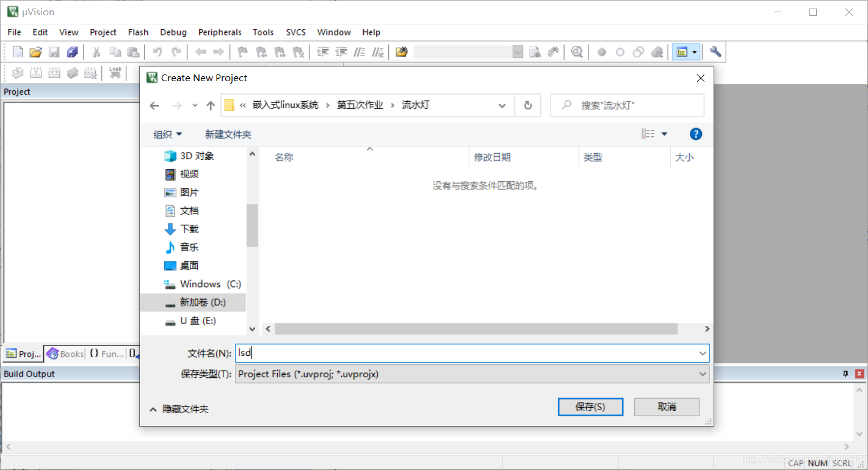Click the Redo arrow icon
868x470 pixels.
tap(176, 52)
